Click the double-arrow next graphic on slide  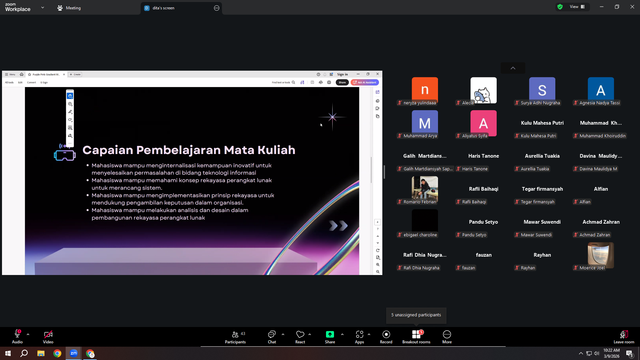tap(338, 225)
